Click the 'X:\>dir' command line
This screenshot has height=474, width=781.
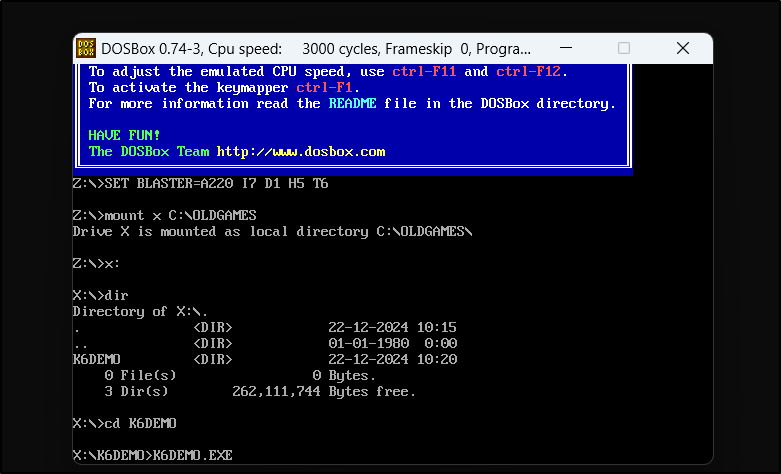pyautogui.click(x=101, y=295)
